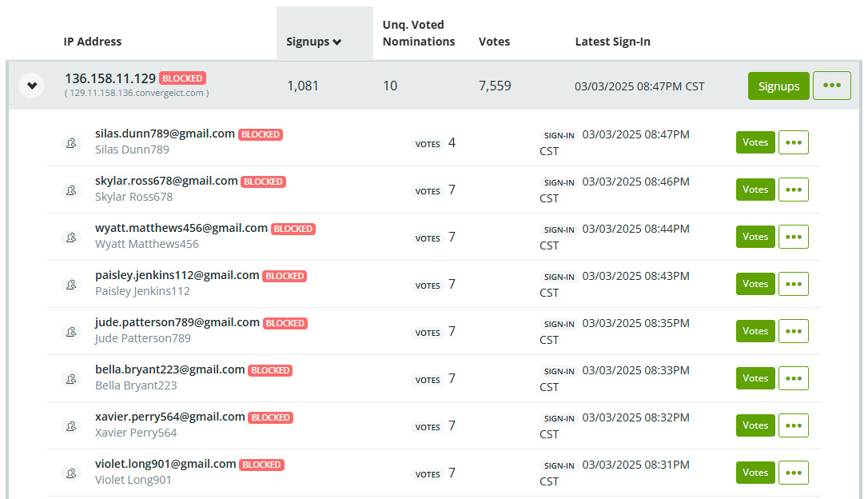
Task: Click the green Signups button
Action: click(x=778, y=86)
